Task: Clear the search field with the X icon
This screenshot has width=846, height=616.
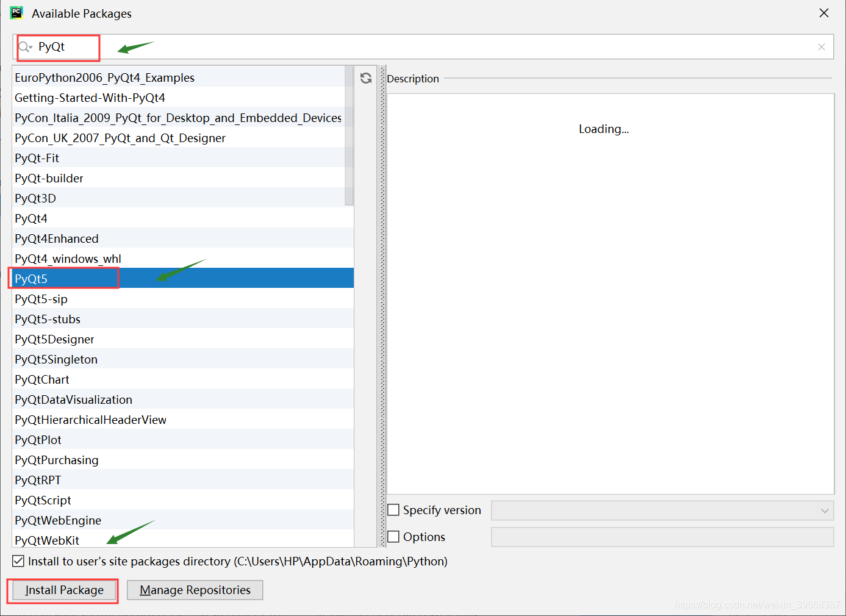Action: [822, 47]
